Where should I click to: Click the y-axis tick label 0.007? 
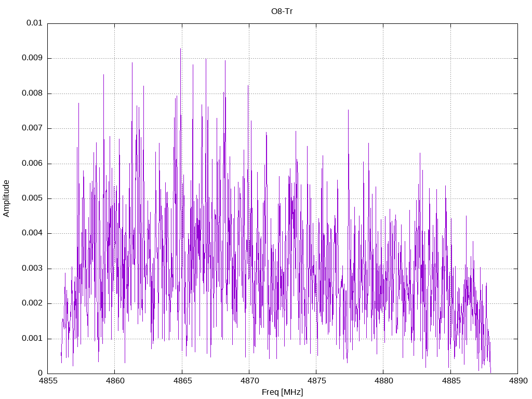coord(32,128)
